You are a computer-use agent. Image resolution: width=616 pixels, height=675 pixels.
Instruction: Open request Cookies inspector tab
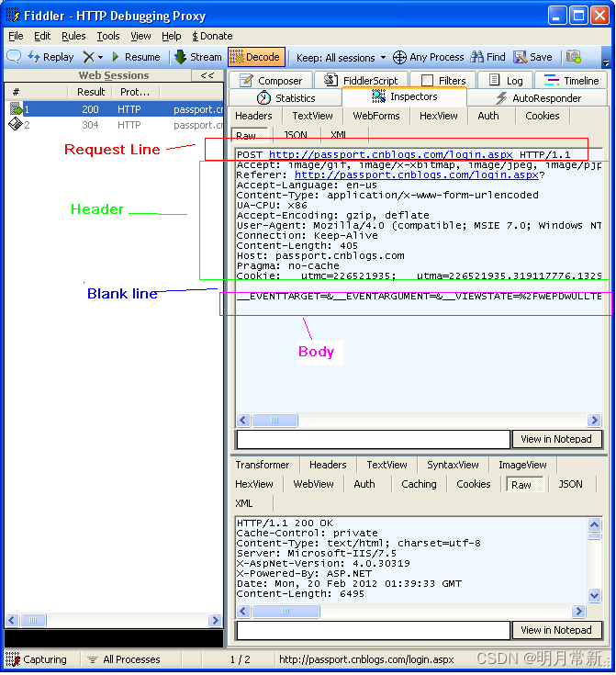coord(542,116)
